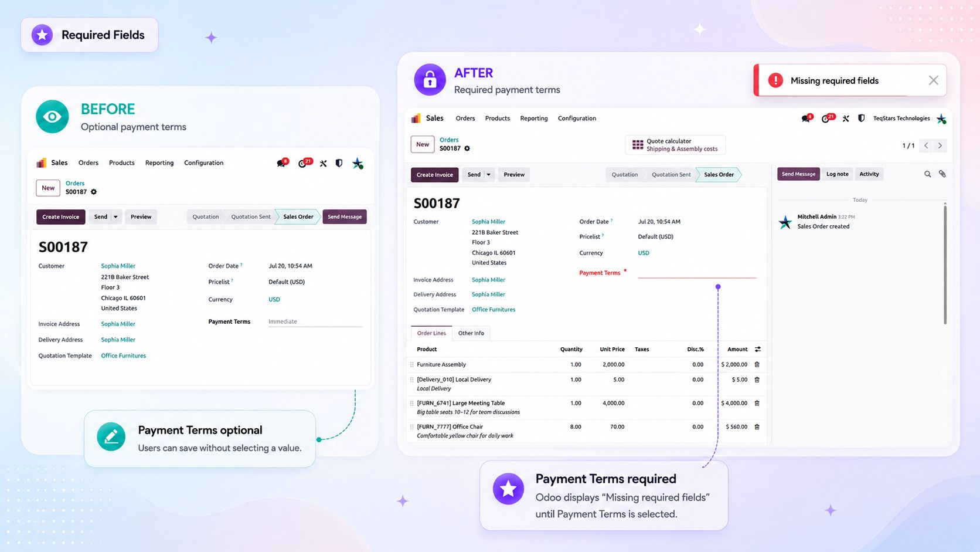The image size is (980, 552).
Task: Click the shield icon in BEFORE window
Action: [339, 163]
